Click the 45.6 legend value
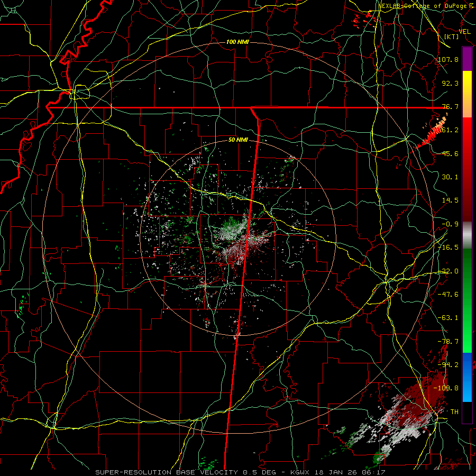476x476 pixels. click(x=450, y=153)
